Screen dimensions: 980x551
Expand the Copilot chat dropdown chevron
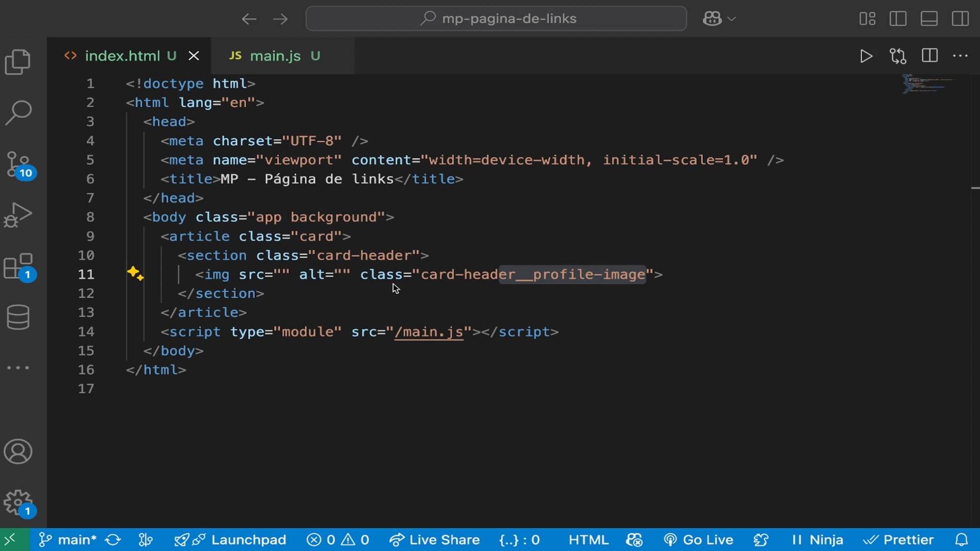click(x=731, y=19)
